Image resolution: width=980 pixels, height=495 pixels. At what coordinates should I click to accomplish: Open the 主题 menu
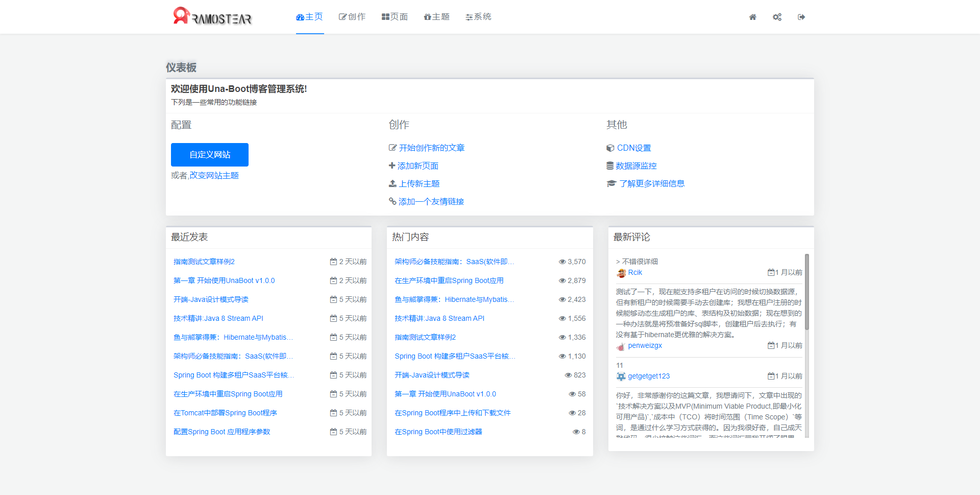[436, 17]
